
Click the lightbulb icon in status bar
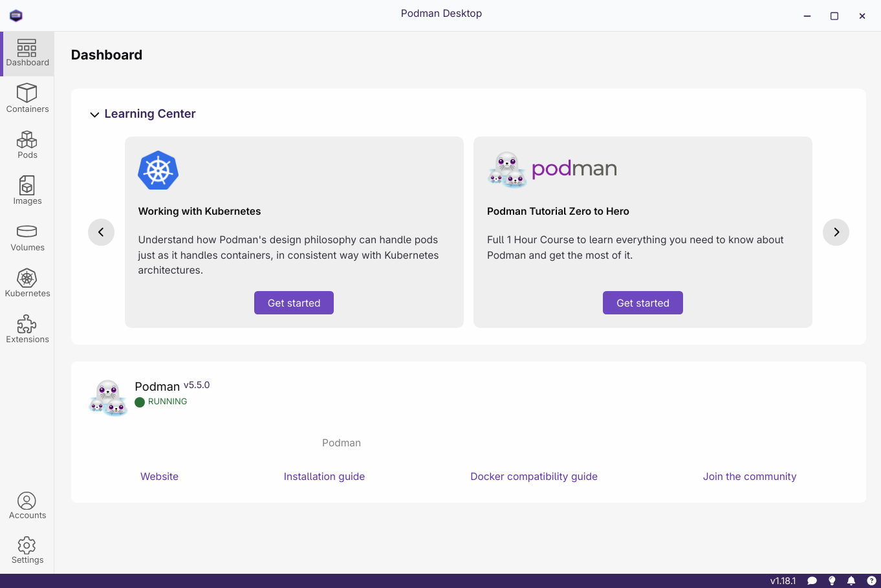coord(832,581)
